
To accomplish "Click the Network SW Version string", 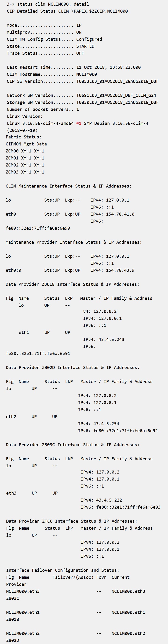I will pyautogui.click(x=116, y=95).
